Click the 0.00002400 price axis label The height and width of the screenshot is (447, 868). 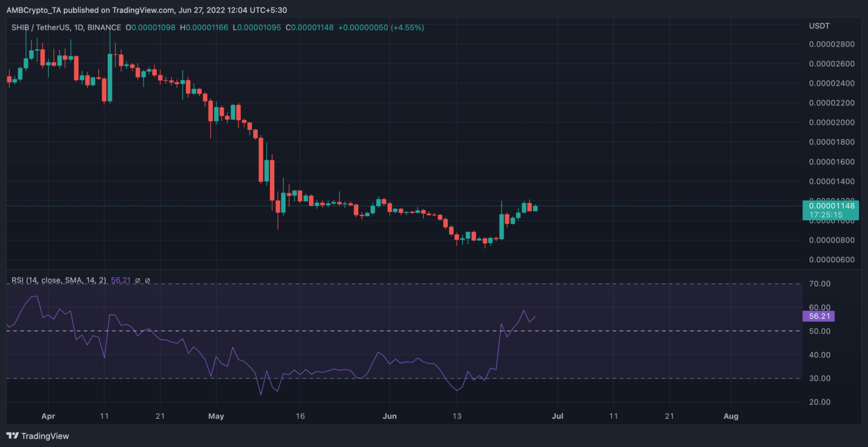(x=831, y=84)
